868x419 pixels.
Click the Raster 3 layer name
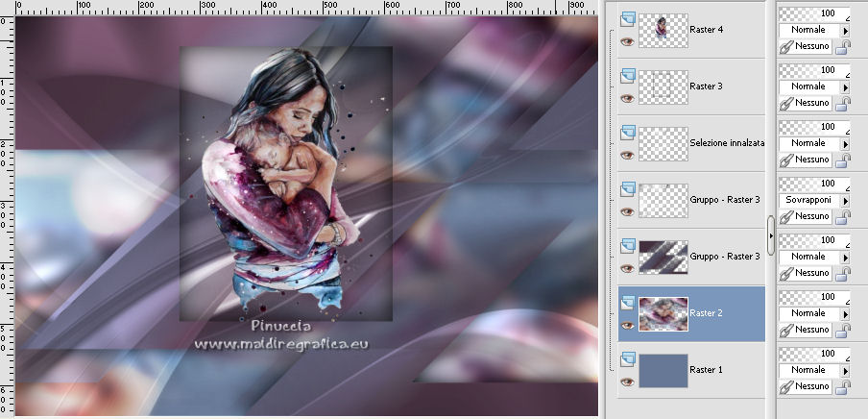click(x=707, y=86)
